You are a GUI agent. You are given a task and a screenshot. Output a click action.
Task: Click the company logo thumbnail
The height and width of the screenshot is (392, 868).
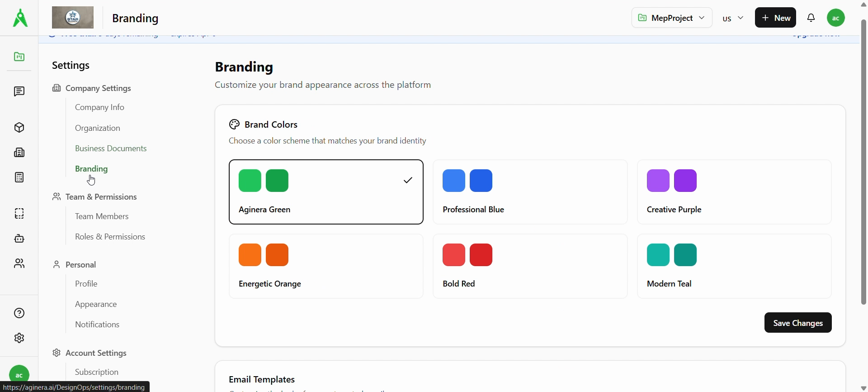click(x=73, y=18)
